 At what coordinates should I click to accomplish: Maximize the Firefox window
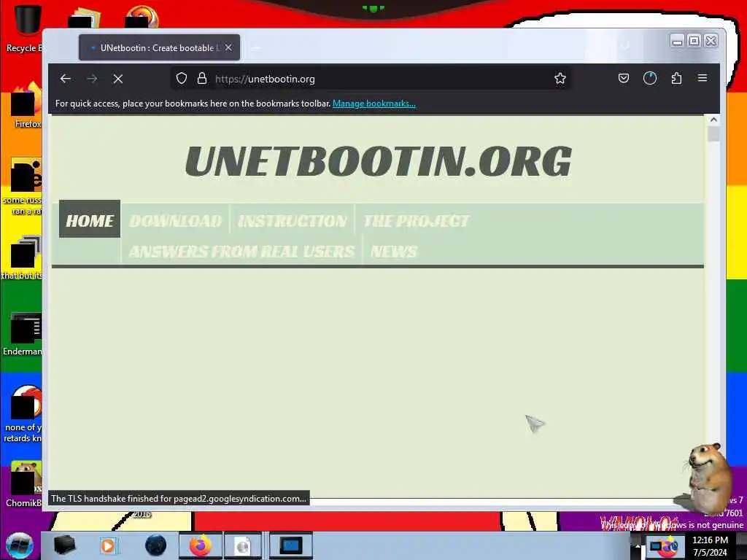pyautogui.click(x=694, y=41)
